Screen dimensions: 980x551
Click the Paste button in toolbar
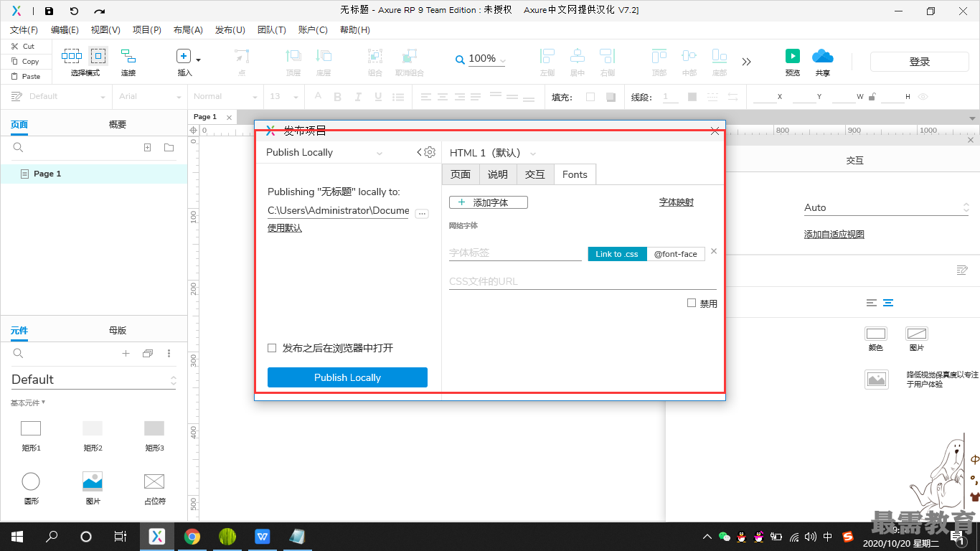(25, 76)
